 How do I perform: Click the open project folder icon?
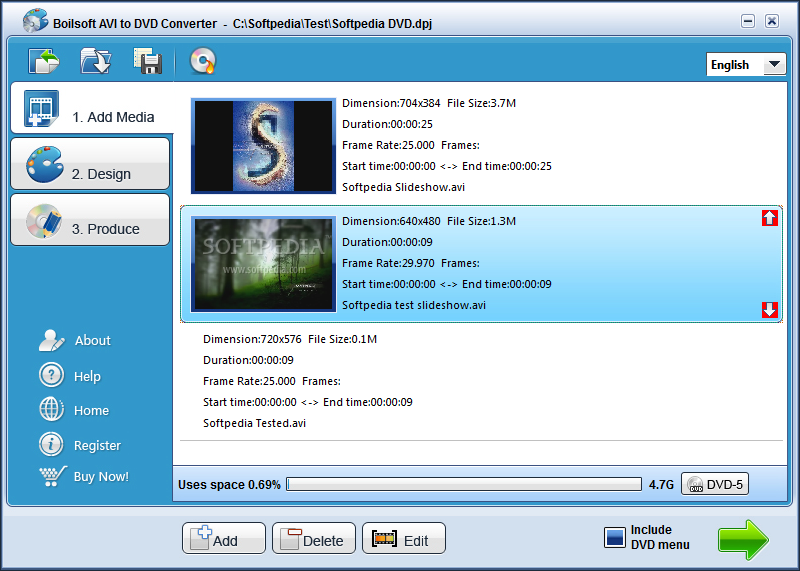click(x=95, y=62)
